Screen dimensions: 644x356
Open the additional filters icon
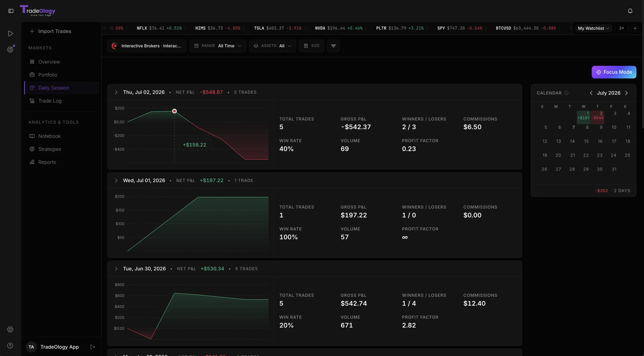(333, 46)
